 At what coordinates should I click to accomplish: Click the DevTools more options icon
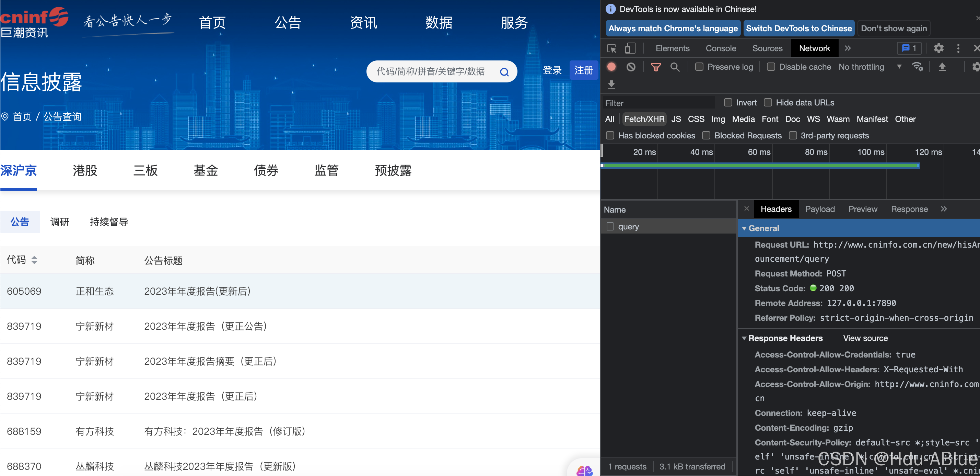coord(958,49)
